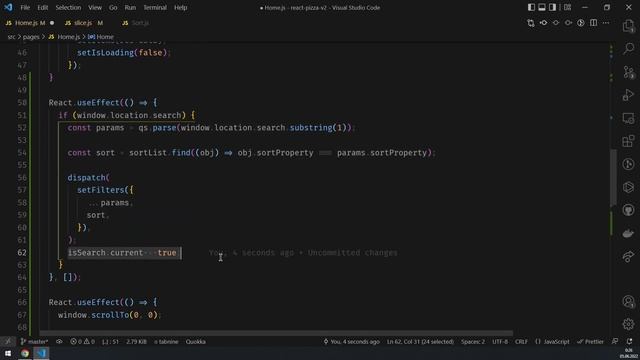The image size is (640, 360).
Task: Click the horizontal scrollbar of the editor
Action: click(276, 333)
